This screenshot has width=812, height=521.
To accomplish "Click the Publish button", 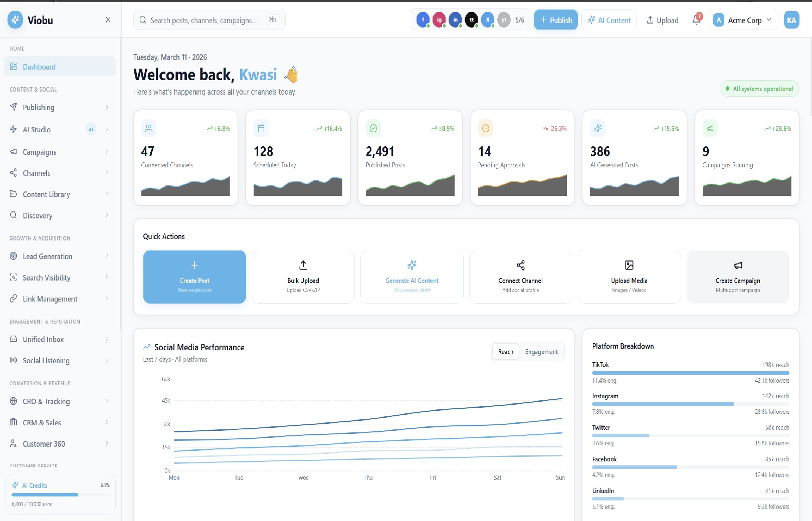I will pos(556,20).
